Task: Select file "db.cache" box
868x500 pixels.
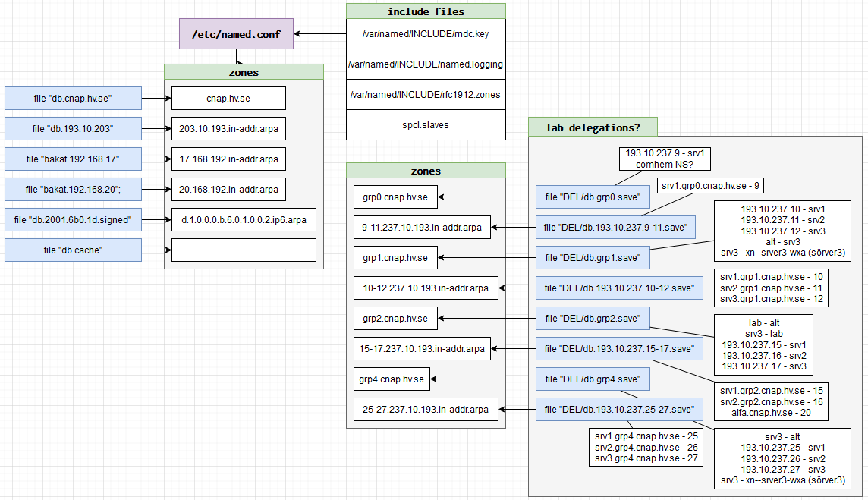Action: point(73,250)
